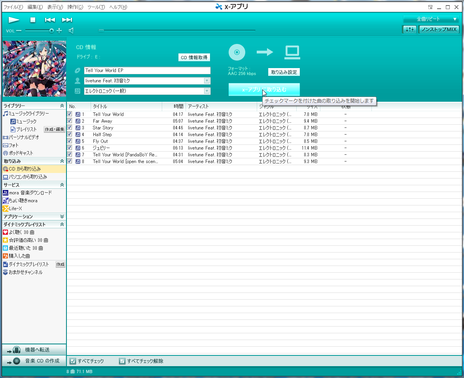
Task: Open the genre エレクトロニック dropdown arrow
Action: point(207,91)
